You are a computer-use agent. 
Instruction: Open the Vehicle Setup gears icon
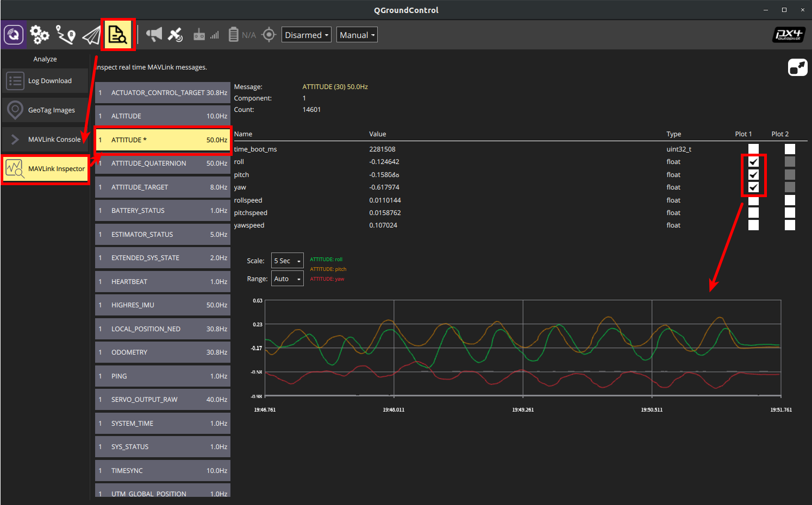click(x=39, y=35)
